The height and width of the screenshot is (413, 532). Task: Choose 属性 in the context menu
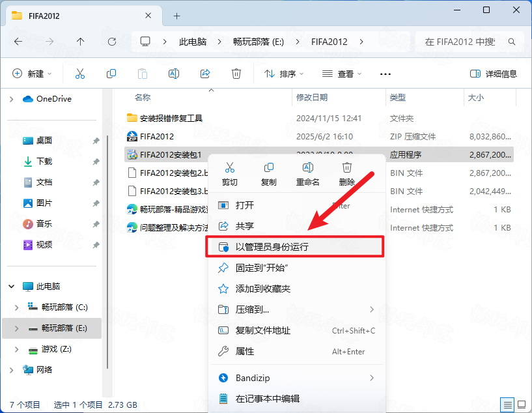(297, 351)
